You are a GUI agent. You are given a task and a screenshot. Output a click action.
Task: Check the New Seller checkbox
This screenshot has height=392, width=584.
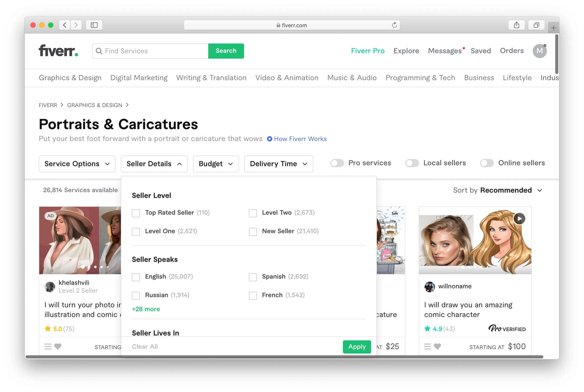tap(253, 232)
